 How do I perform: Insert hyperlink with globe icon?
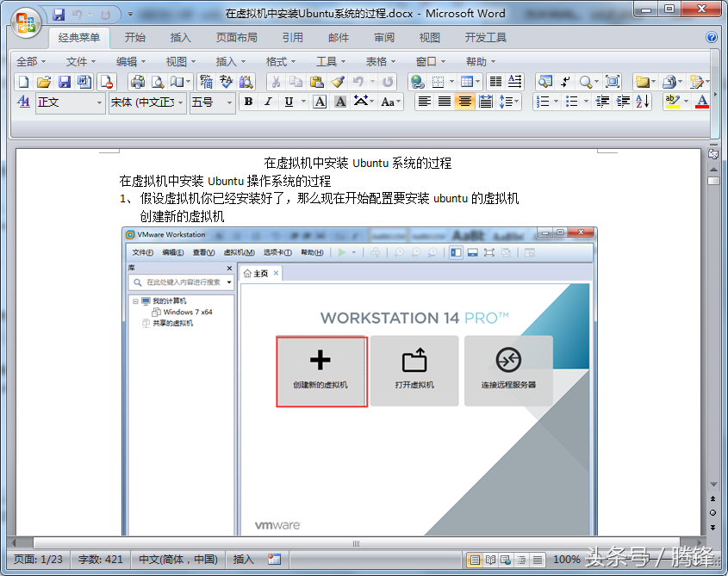pos(417,82)
